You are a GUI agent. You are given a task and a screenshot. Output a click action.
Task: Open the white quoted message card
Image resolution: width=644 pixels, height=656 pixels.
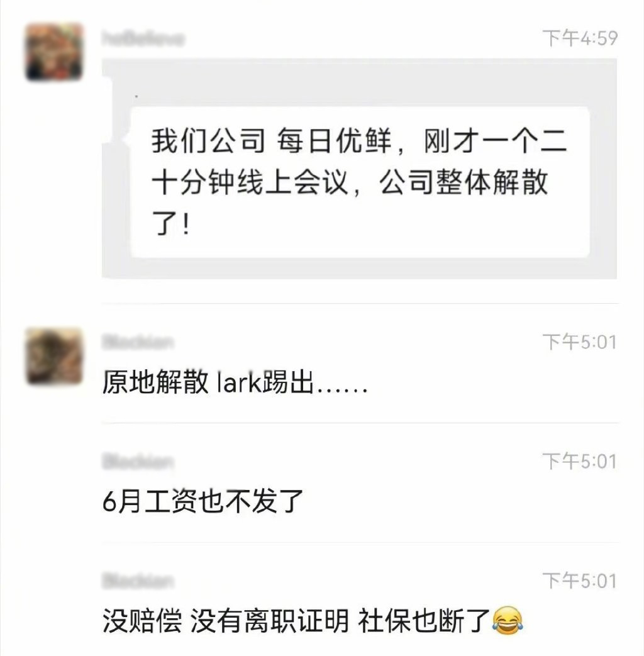[x=360, y=182]
